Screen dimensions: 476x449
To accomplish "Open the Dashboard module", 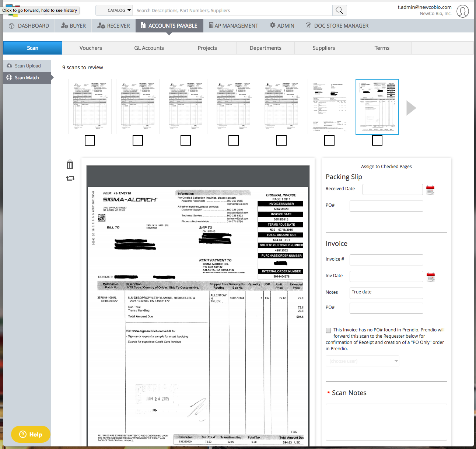I will click(x=29, y=26).
